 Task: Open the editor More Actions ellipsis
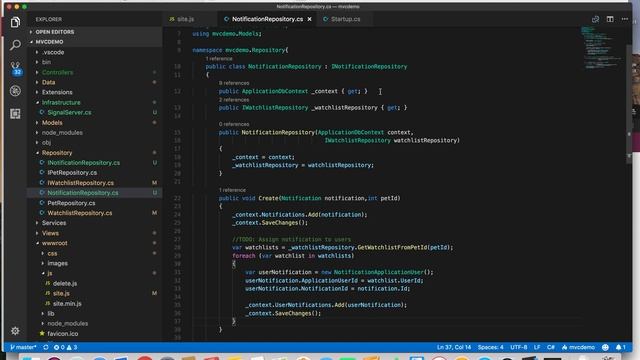[624, 19]
